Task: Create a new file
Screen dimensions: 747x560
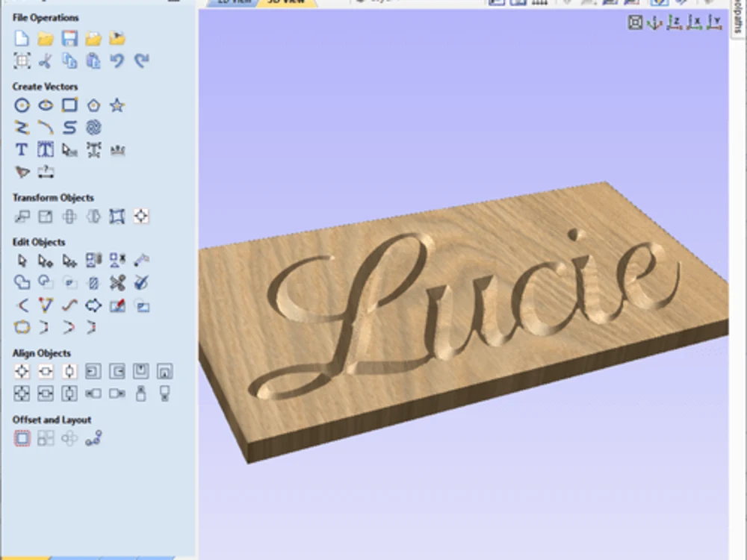Action: 22,38
